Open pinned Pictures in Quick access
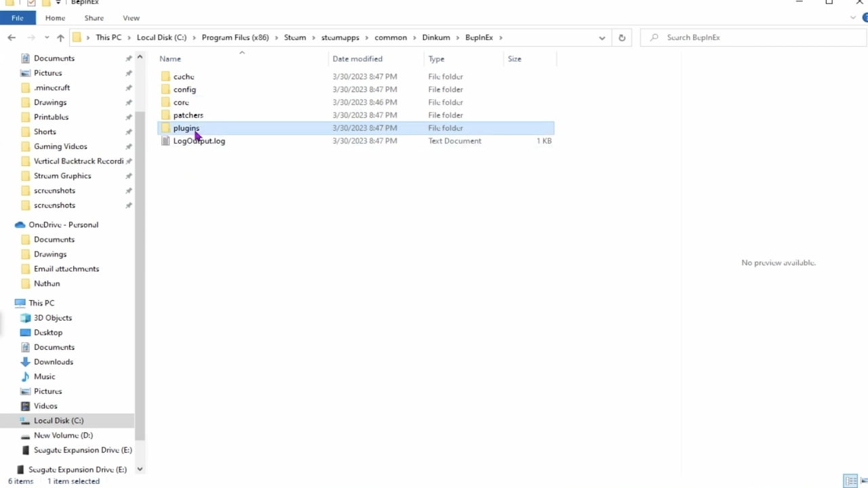Viewport: 868px width, 488px height. (47, 73)
